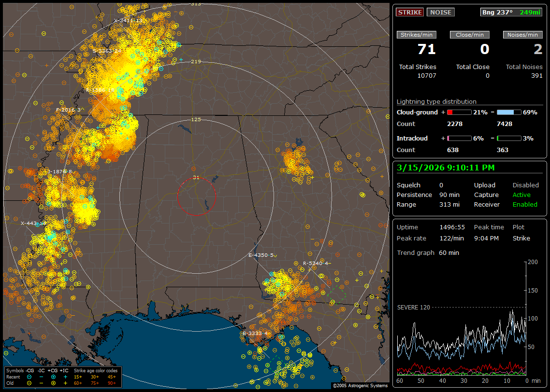This screenshot has height=392, width=550.
Task: Click the recent +IC cyan plus symbol
Action: tap(65, 377)
